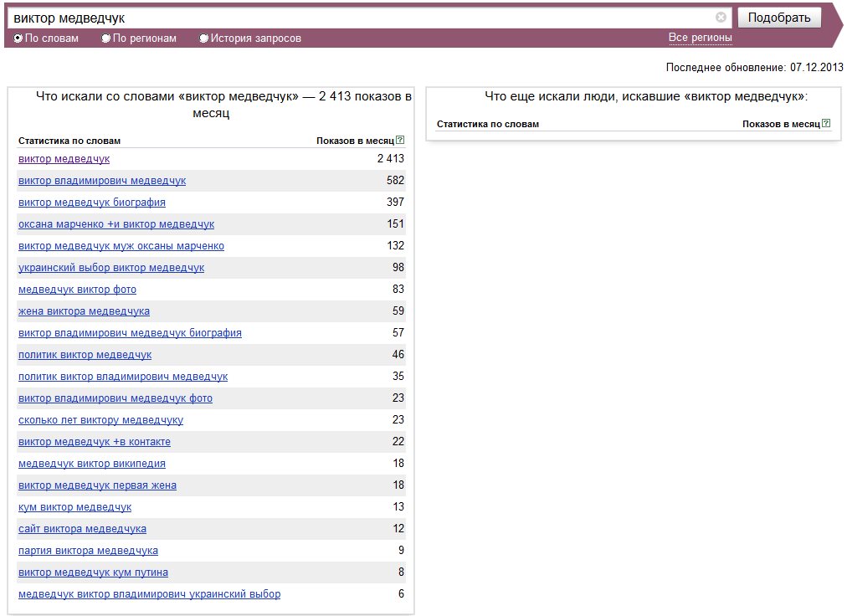The image size is (847, 616).
Task: Click the "Подобрать" button
Action: tap(779, 18)
